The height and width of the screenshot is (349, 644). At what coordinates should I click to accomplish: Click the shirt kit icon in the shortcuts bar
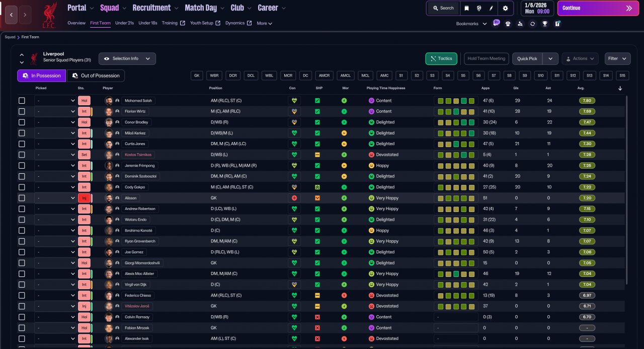(508, 24)
